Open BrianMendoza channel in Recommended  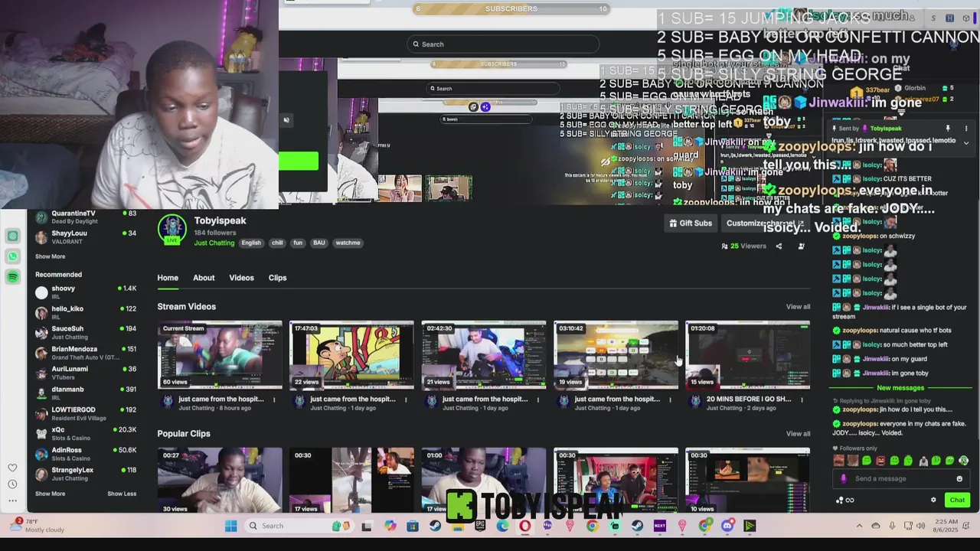tap(86, 353)
